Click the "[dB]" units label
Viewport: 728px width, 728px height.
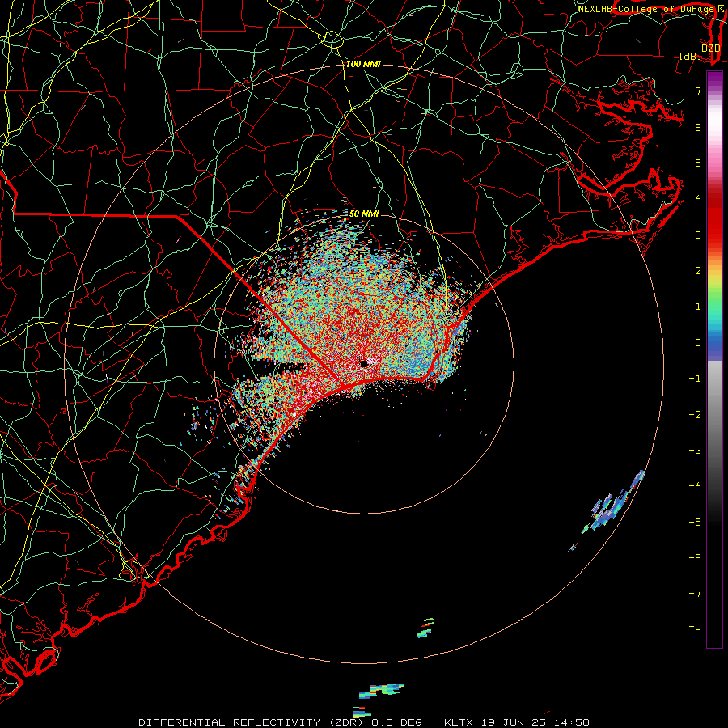(691, 56)
